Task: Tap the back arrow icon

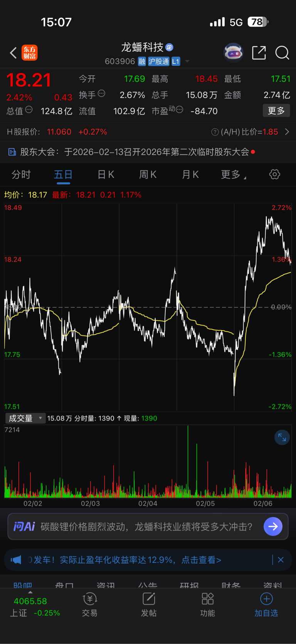Action: click(x=13, y=53)
